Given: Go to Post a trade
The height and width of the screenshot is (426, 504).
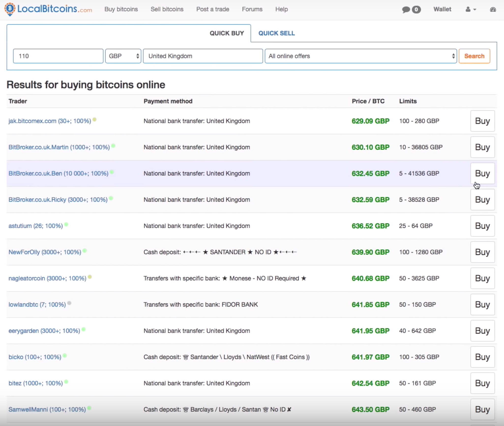Looking at the screenshot, I should click(x=213, y=9).
